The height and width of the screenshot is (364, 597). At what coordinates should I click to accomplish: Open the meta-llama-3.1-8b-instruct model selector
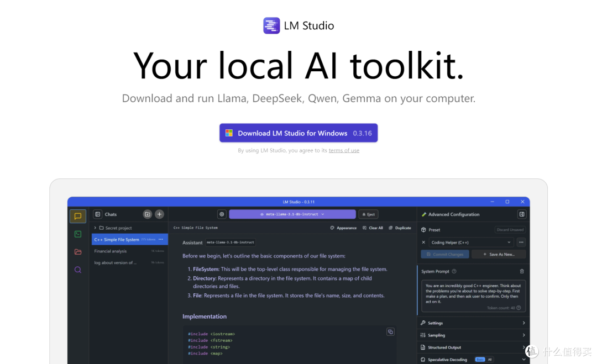(292, 214)
